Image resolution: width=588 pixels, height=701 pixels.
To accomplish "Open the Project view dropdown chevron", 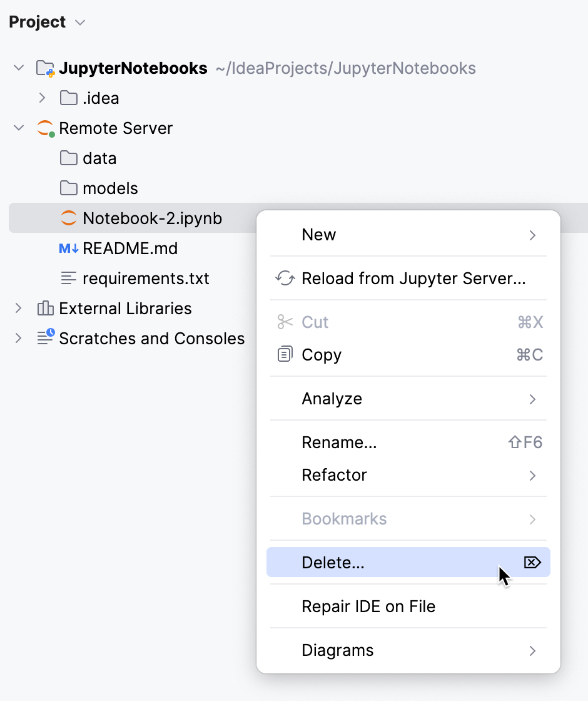I will click(79, 23).
